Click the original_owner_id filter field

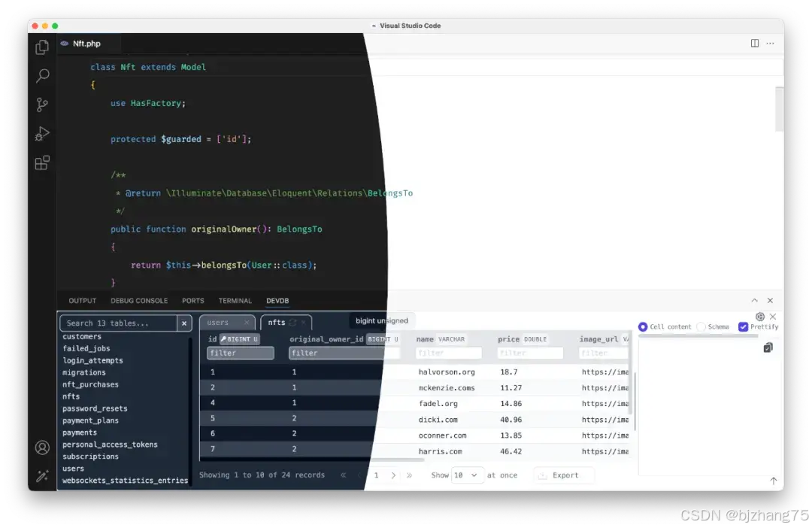coord(344,353)
